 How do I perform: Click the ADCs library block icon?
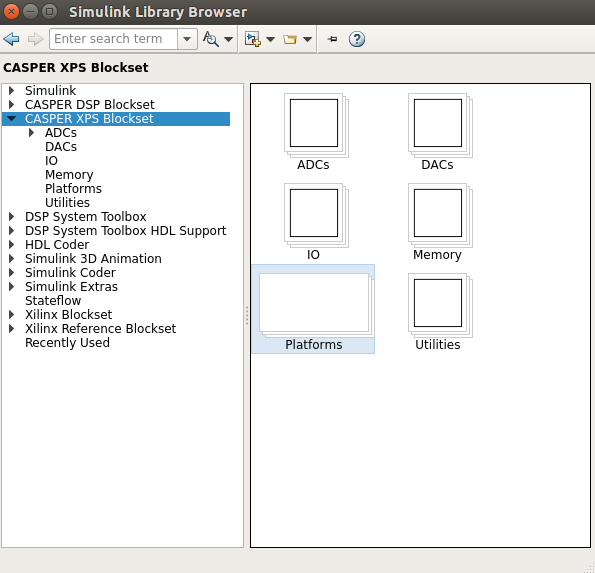pos(316,125)
